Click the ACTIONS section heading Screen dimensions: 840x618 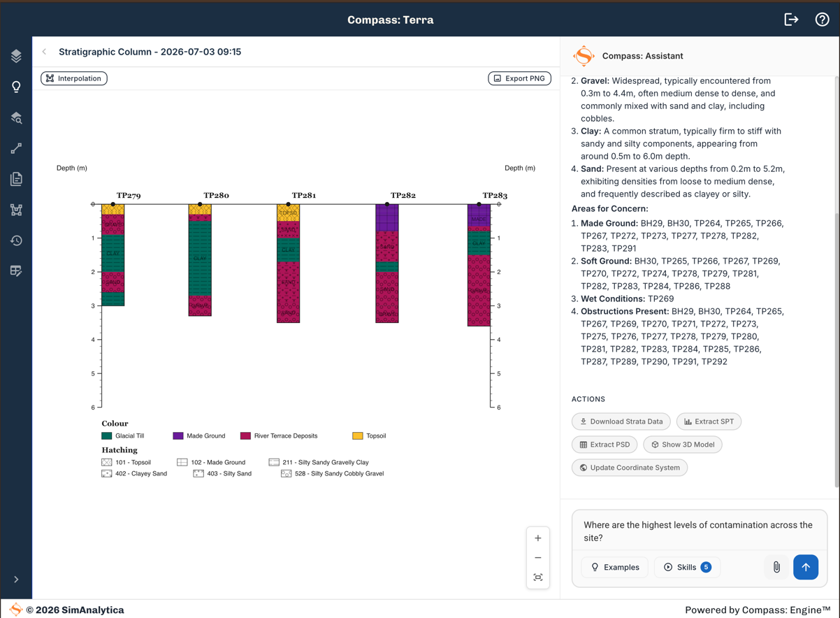tap(588, 399)
